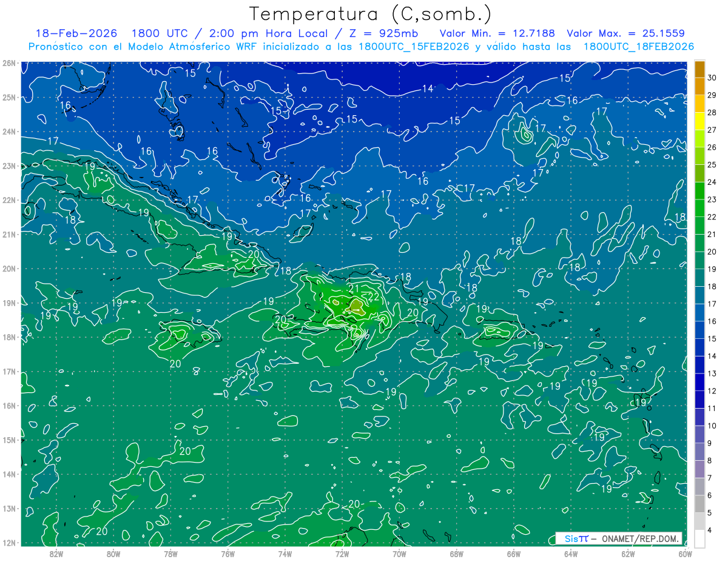Click the color scale label '23'
The height and width of the screenshot is (562, 728).
(712, 199)
